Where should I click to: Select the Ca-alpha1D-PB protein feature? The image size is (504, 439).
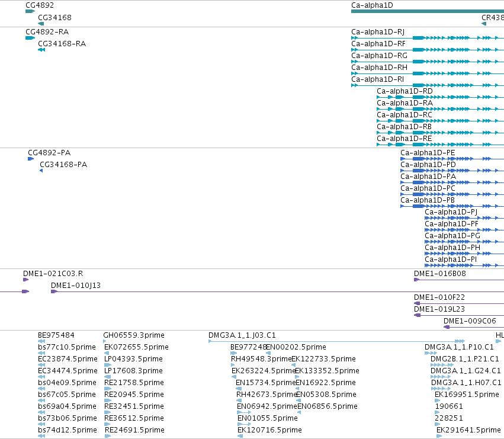click(452, 207)
